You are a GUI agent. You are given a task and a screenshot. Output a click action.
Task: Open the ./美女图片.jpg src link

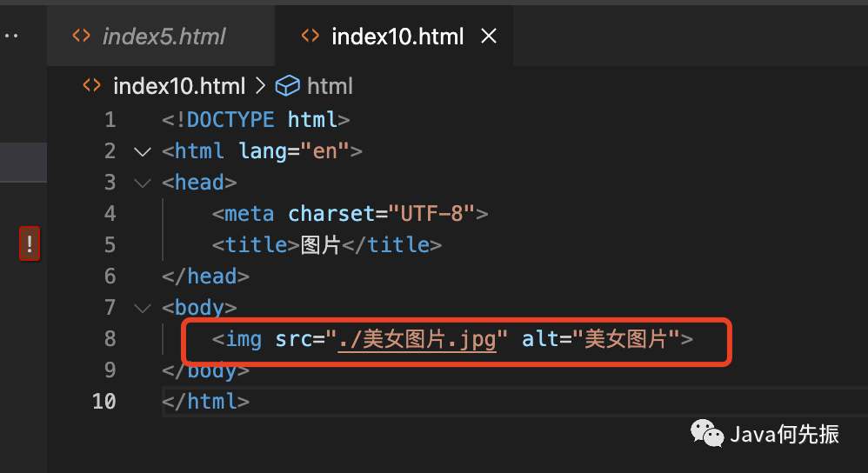tap(417, 339)
